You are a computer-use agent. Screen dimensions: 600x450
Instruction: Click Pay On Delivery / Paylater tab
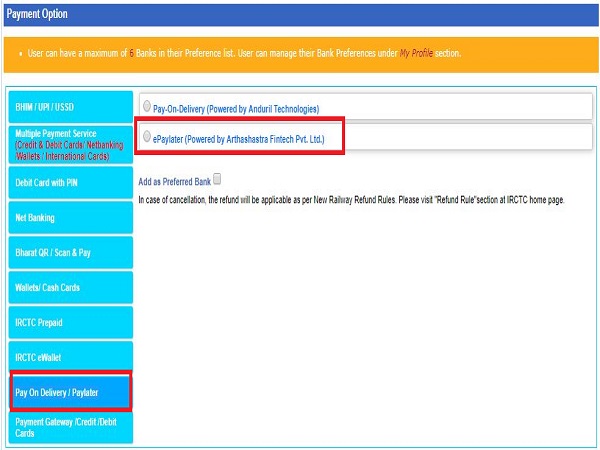70,392
